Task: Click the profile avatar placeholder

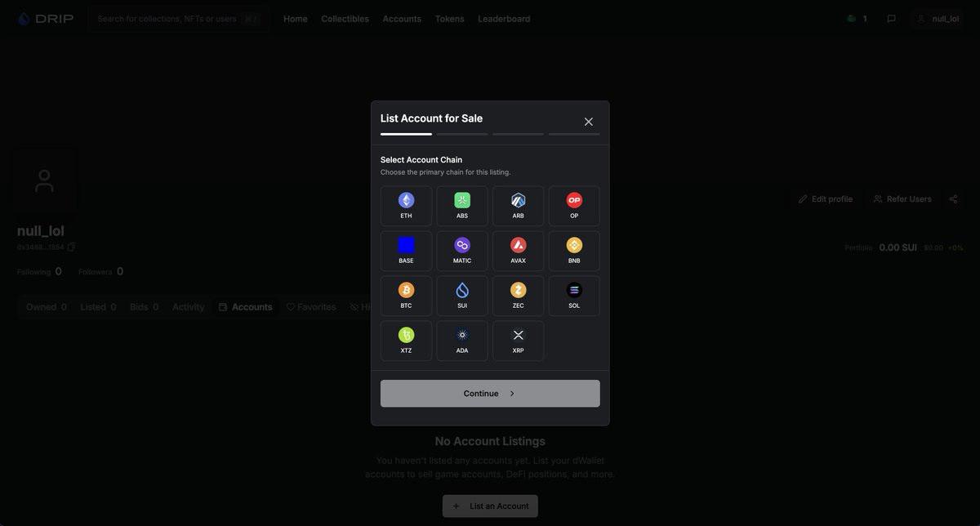Action: point(45,181)
